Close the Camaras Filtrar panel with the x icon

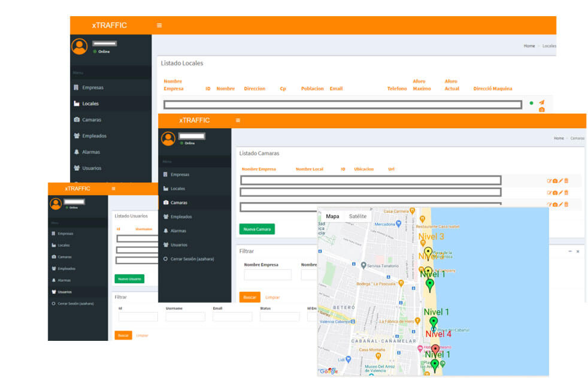(x=578, y=252)
